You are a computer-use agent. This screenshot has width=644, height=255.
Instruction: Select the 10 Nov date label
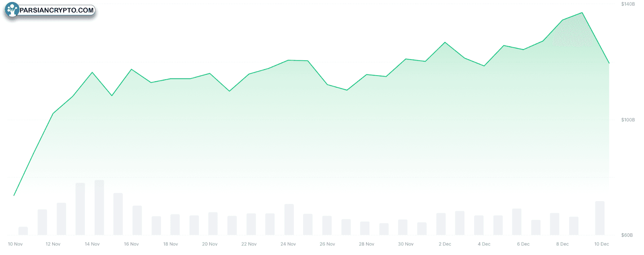click(15, 244)
